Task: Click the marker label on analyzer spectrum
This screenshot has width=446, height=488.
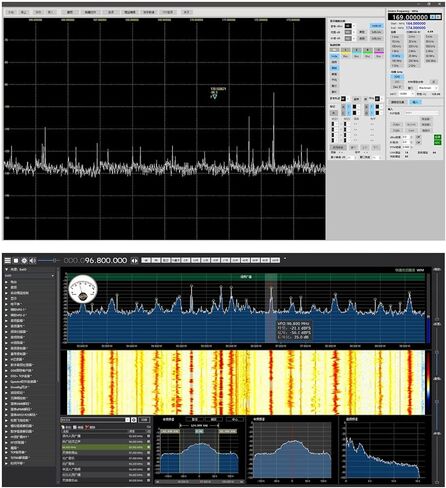Action: tap(218, 91)
